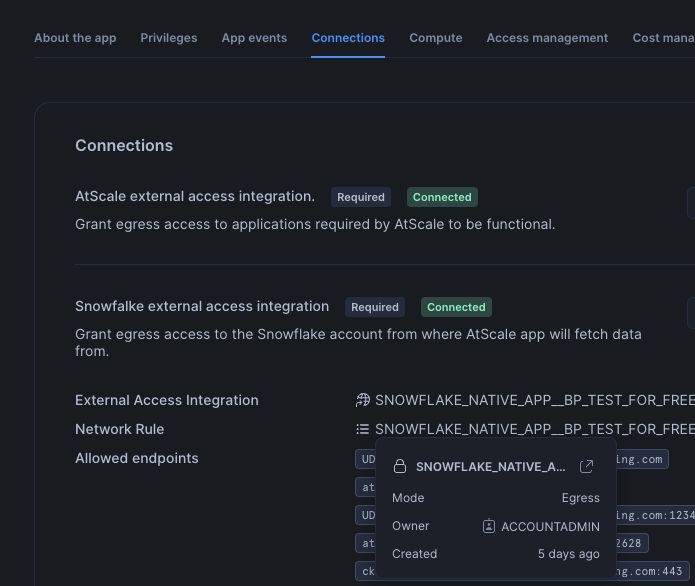Click the ACCOUNTADMIN owner value
Screen dimensions: 695x586
(551, 527)
